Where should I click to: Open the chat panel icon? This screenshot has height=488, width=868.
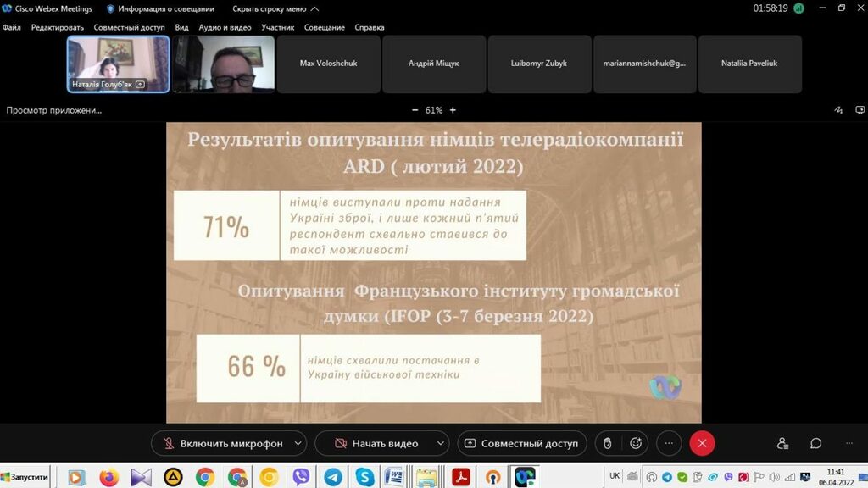815,443
